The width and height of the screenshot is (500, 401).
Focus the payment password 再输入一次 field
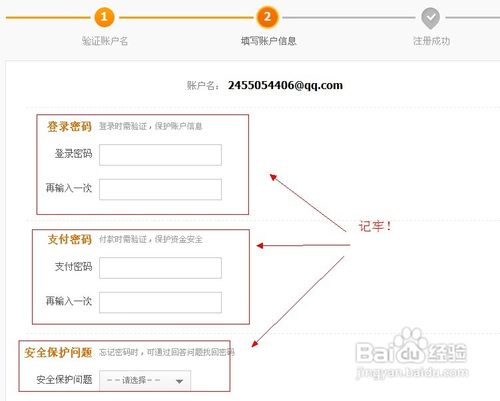tap(160, 302)
